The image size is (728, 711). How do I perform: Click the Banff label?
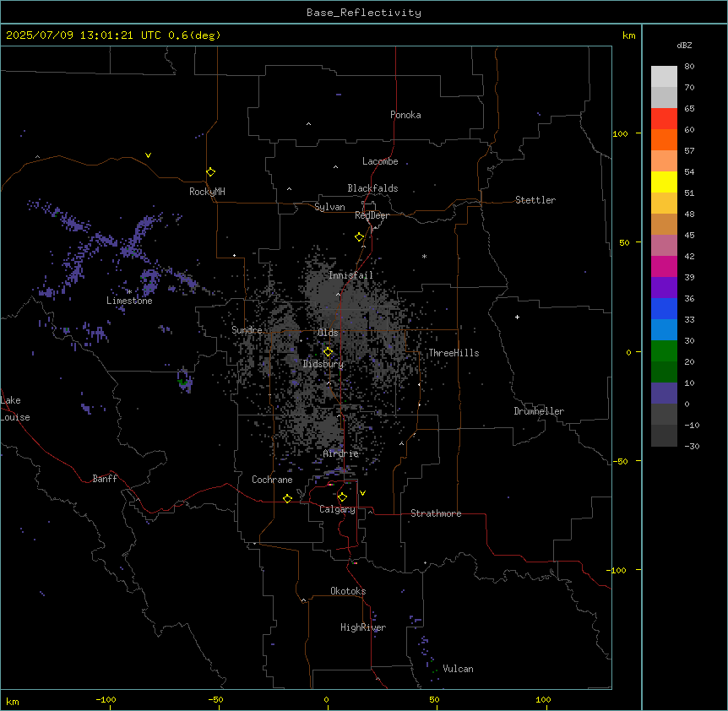pyautogui.click(x=105, y=479)
